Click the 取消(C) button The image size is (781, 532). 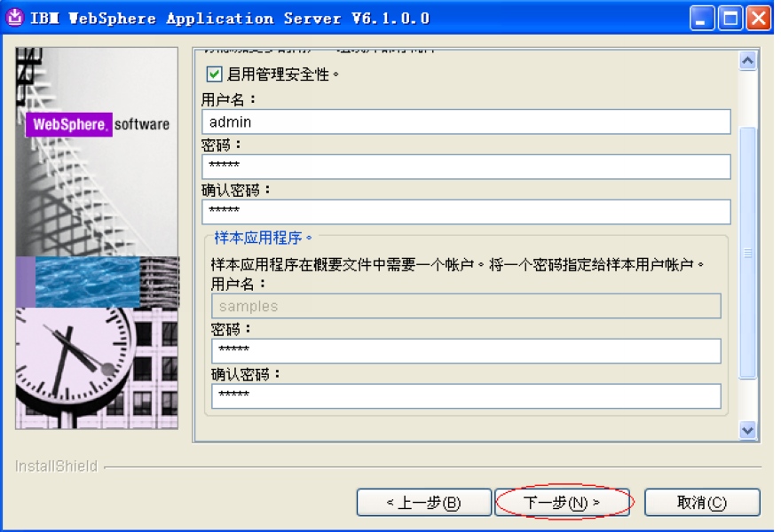tap(702, 502)
